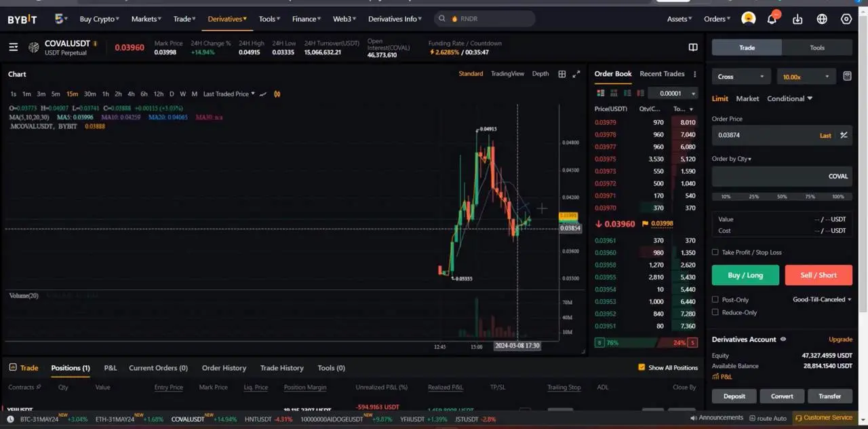The height and width of the screenshot is (429, 868).
Task: Select the 1h chart interval
Action: [x=105, y=94]
